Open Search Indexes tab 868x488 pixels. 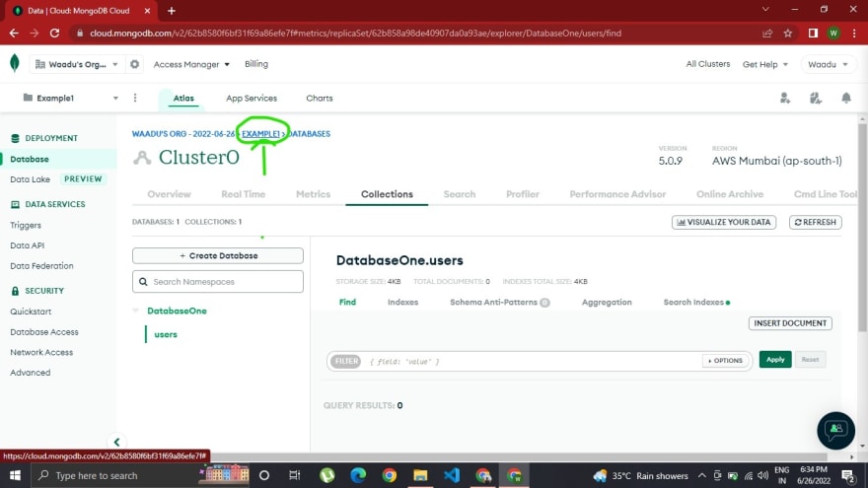(696, 302)
